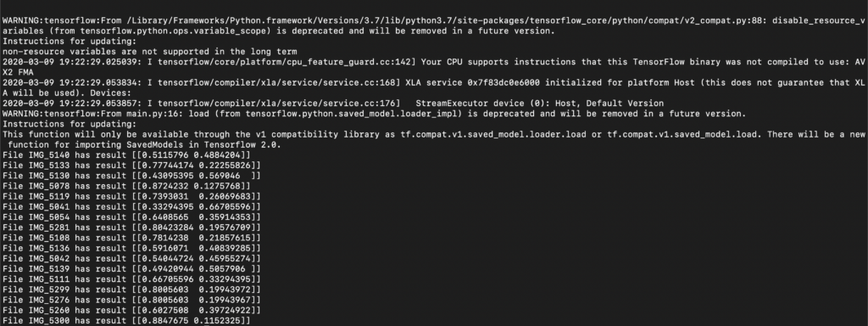The image size is (868, 326).
Task: Click the StreamExecutor device log line
Action: click(332, 103)
